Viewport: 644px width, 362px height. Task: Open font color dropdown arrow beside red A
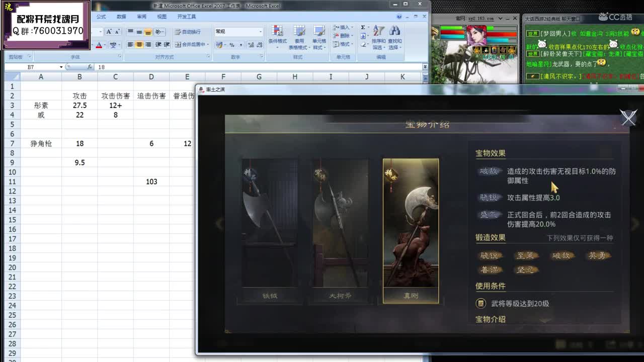pos(105,45)
